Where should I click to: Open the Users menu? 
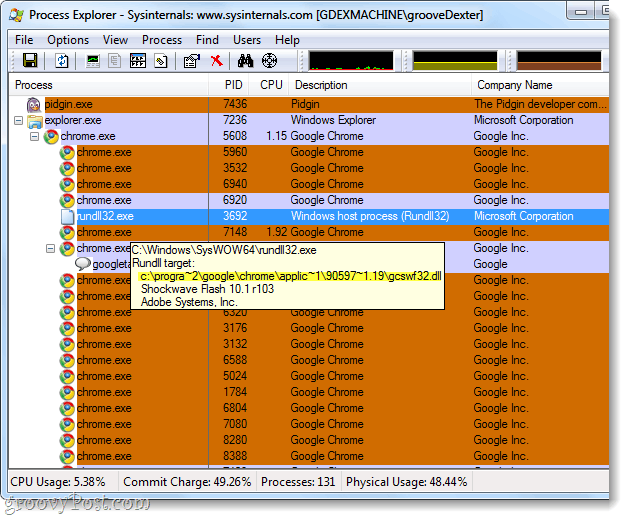[x=247, y=40]
